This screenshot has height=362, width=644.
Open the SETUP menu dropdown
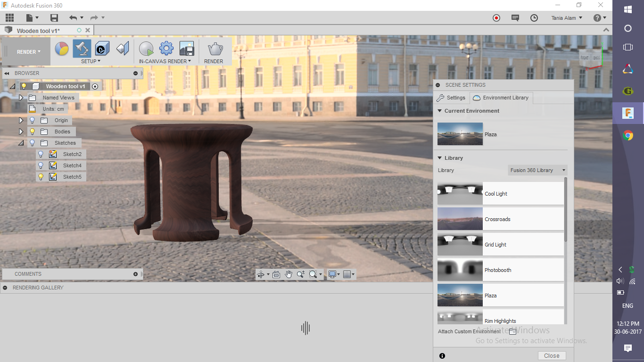tap(91, 61)
